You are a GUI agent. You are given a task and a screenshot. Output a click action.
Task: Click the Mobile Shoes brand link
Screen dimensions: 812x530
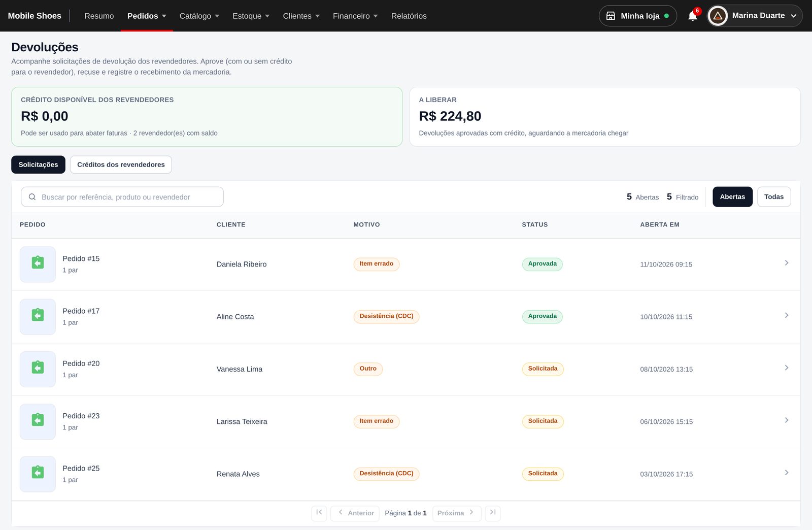[35, 16]
